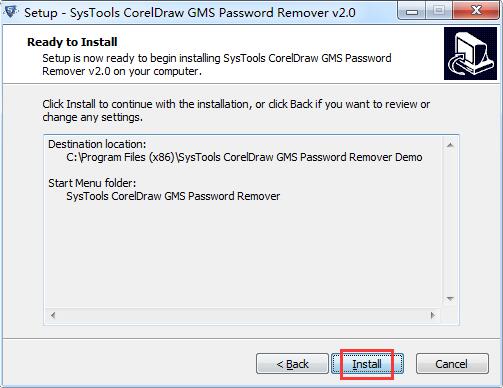
Task: Click the disabled maximize button
Action: (x=439, y=12)
